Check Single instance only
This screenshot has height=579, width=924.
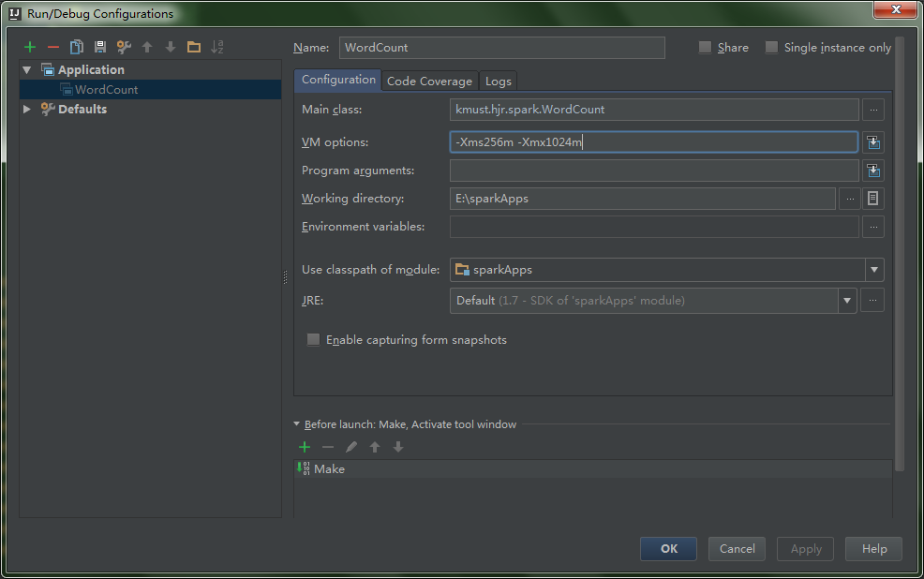click(x=771, y=47)
